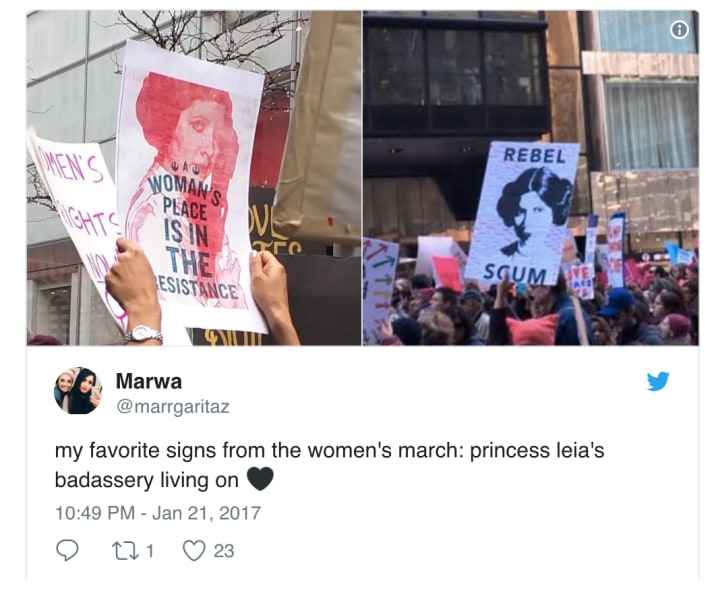This screenshot has width=720, height=599.
Task: Click the Scum text on the right sign
Action: tap(514, 274)
